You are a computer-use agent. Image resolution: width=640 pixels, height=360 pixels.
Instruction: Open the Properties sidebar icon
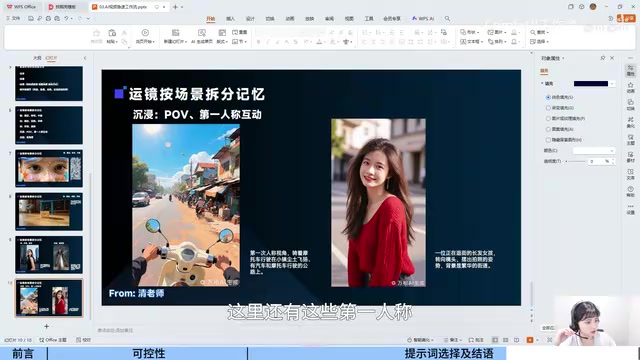(631, 70)
